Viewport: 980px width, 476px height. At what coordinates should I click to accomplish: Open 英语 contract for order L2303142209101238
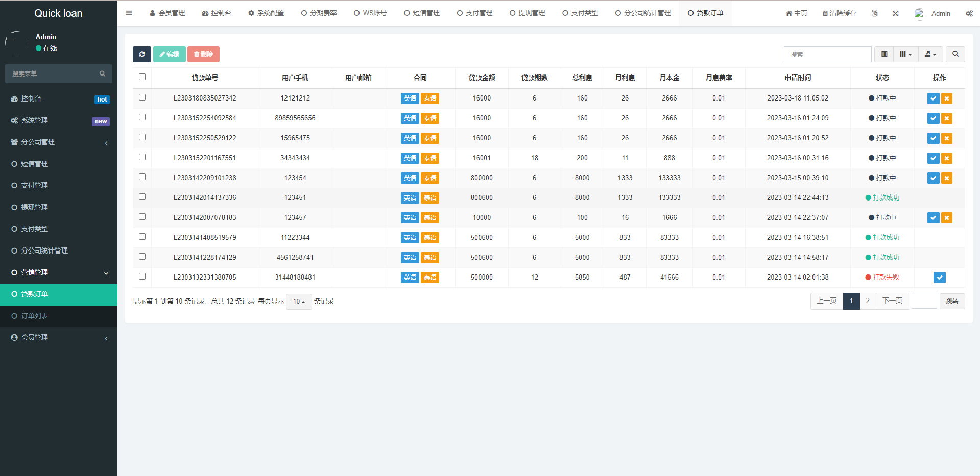point(410,178)
